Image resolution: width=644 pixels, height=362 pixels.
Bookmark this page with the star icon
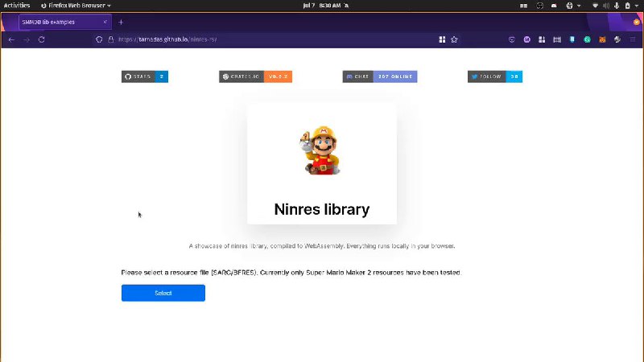click(454, 39)
